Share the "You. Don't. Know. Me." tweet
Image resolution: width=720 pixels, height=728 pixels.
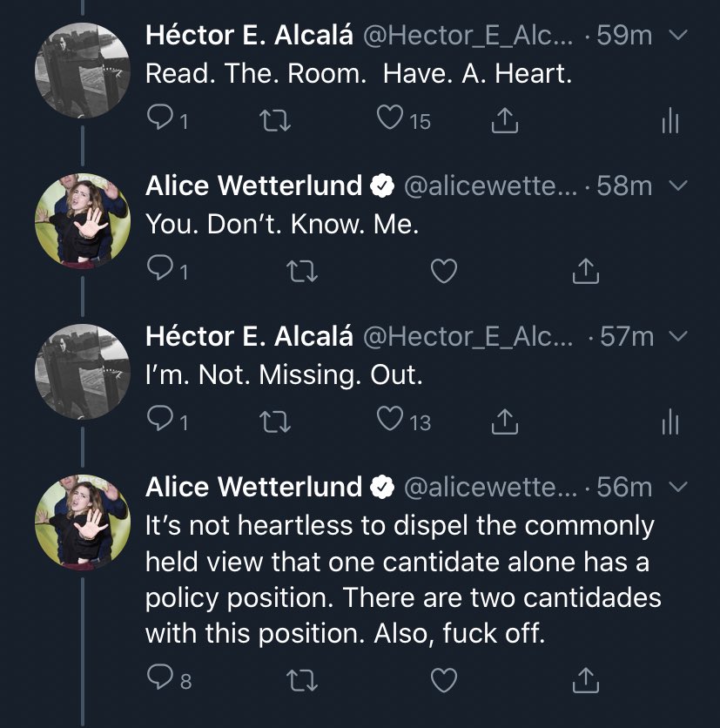click(x=586, y=272)
